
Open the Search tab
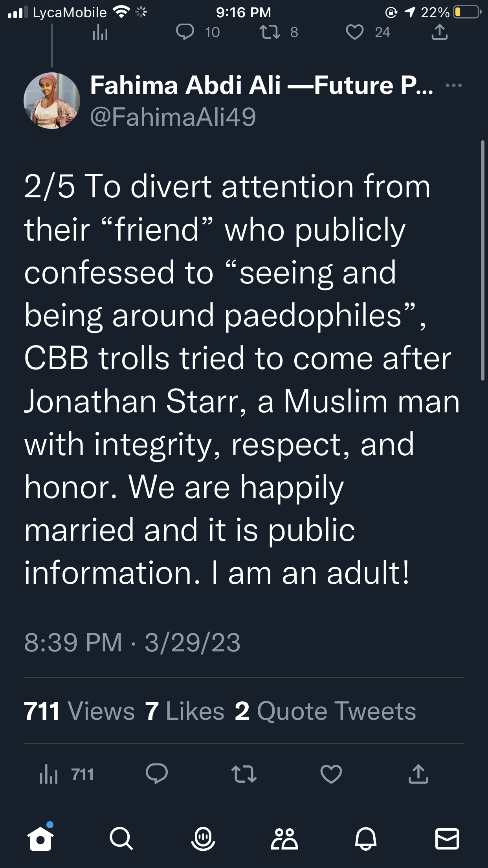(x=121, y=839)
